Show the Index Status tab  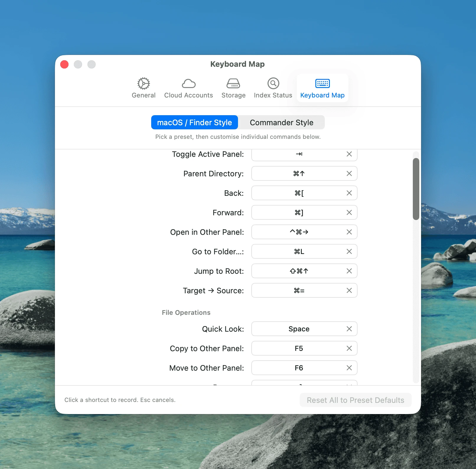273,88
